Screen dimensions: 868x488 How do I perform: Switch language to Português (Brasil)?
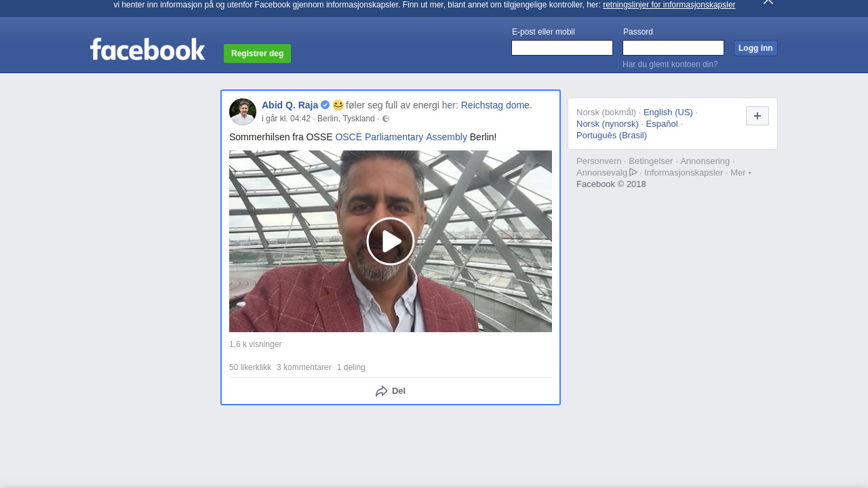tap(612, 136)
